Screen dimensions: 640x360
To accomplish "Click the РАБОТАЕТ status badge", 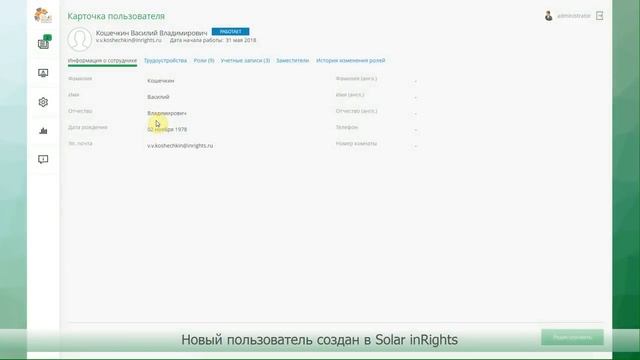I will (231, 31).
